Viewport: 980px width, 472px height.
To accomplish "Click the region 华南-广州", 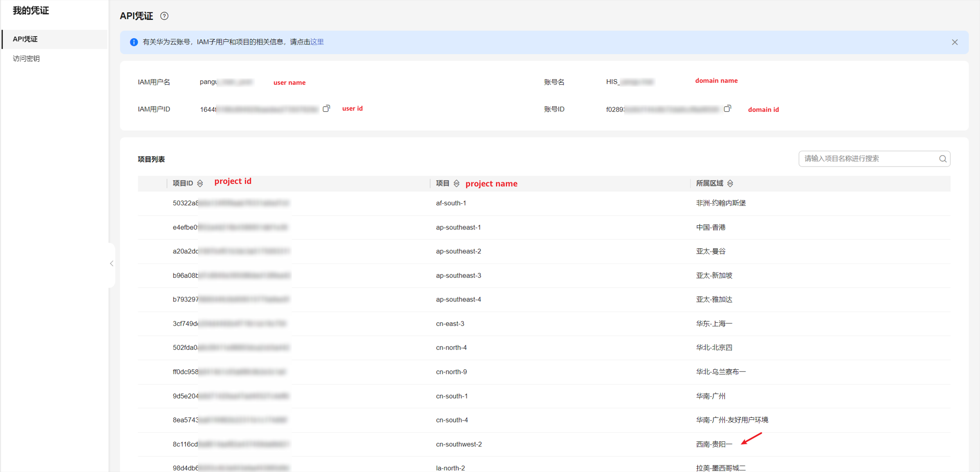I will [710, 396].
